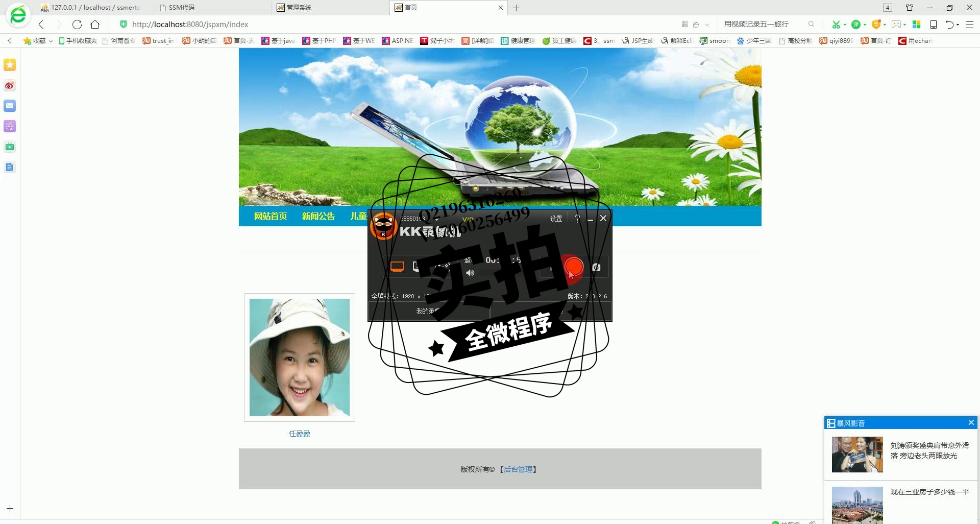Open the browser main menu
This screenshot has width=980, height=524.
coord(970,24)
